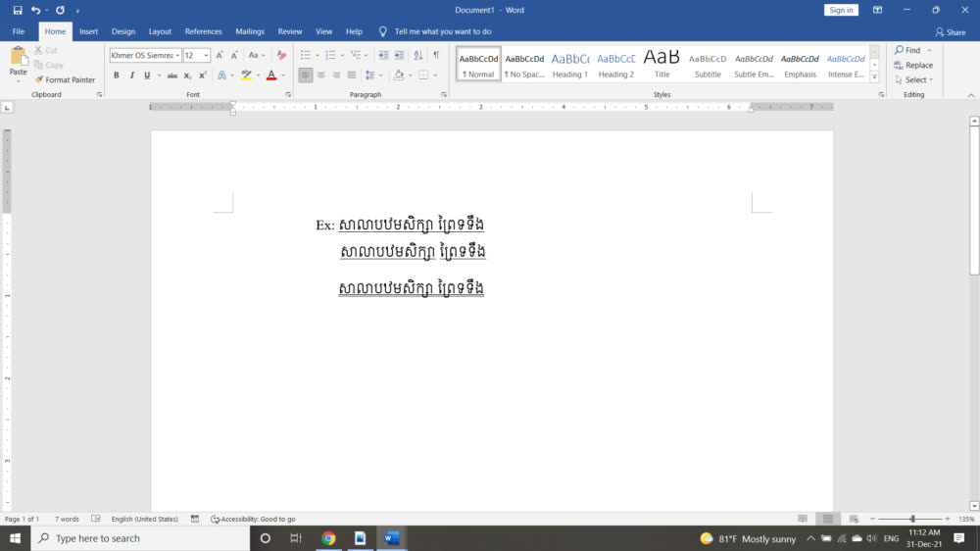The height and width of the screenshot is (551, 980).
Task: Center align the paragraph
Action: coord(320,75)
